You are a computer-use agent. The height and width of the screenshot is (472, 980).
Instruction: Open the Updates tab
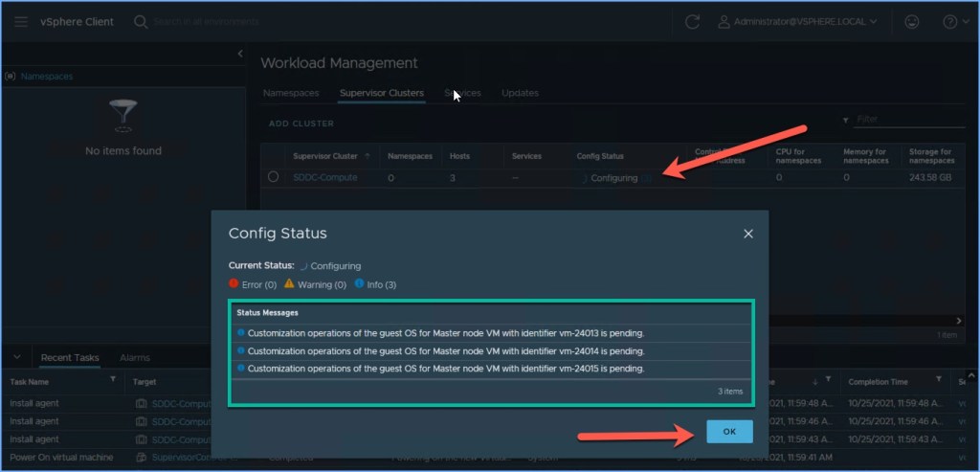pyautogui.click(x=520, y=93)
